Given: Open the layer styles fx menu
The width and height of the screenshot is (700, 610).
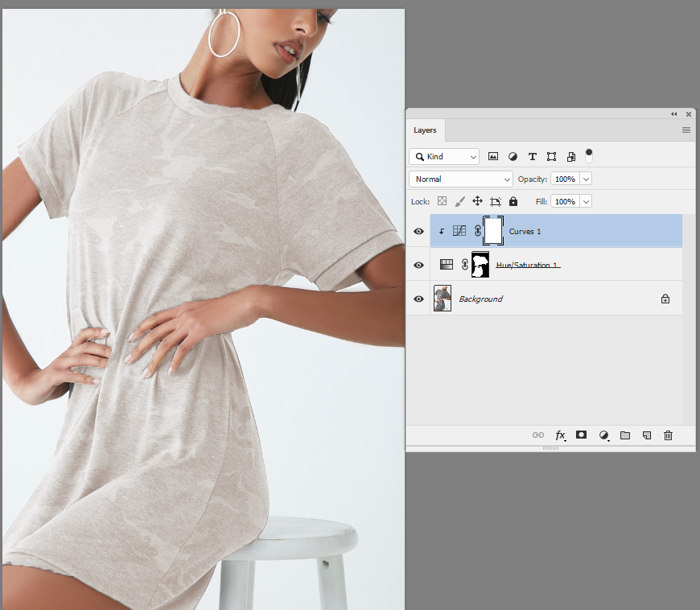Looking at the screenshot, I should 560,435.
